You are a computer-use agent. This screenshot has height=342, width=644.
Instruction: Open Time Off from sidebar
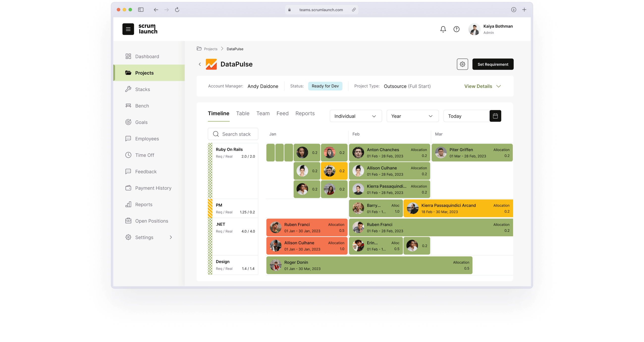[144, 155]
